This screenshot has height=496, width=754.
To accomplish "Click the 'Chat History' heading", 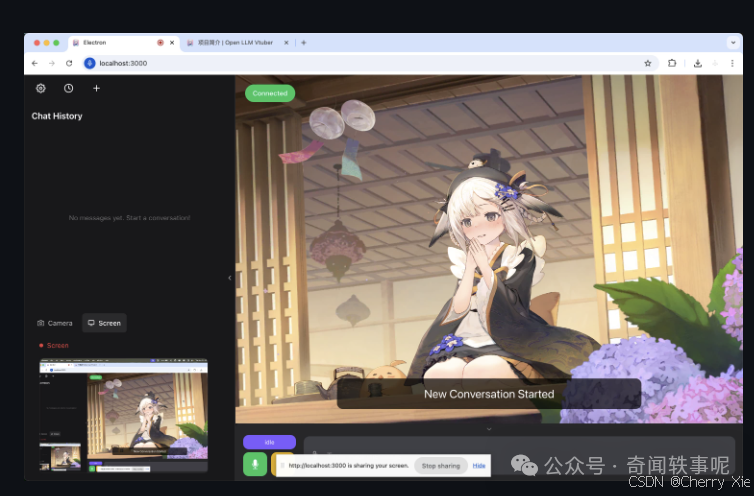I will (57, 116).
